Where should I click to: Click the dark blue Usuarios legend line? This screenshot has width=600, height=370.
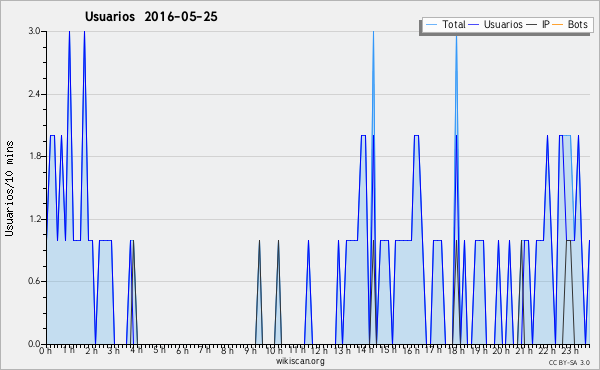click(x=474, y=25)
